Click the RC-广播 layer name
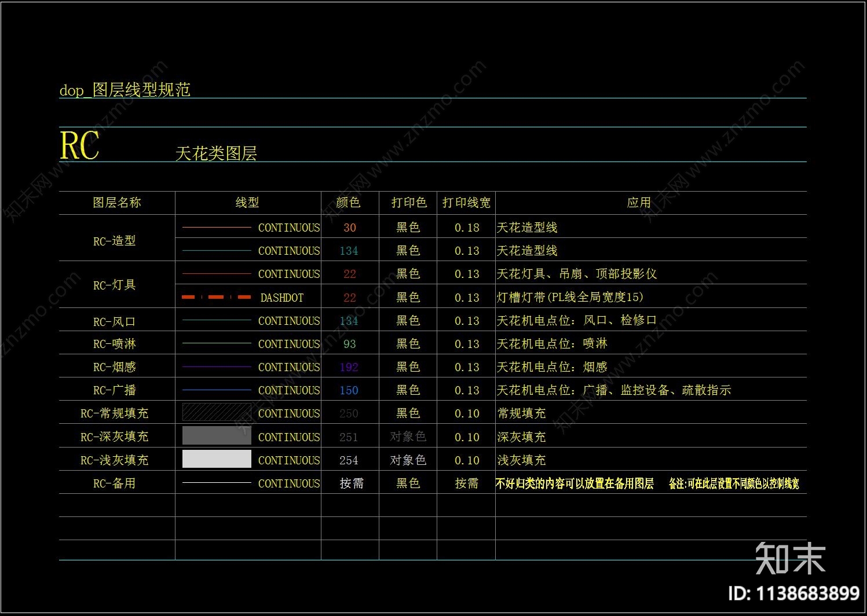The image size is (867, 616). [115, 390]
